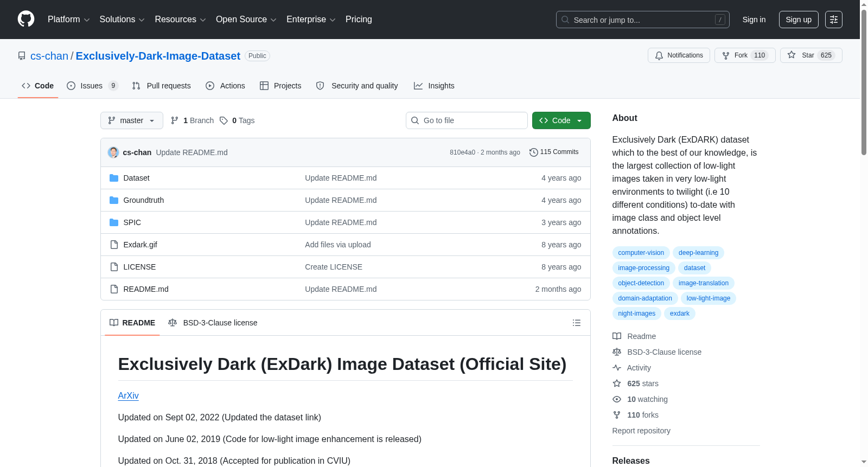
Task: Focus the Go to file input
Action: coord(467,120)
